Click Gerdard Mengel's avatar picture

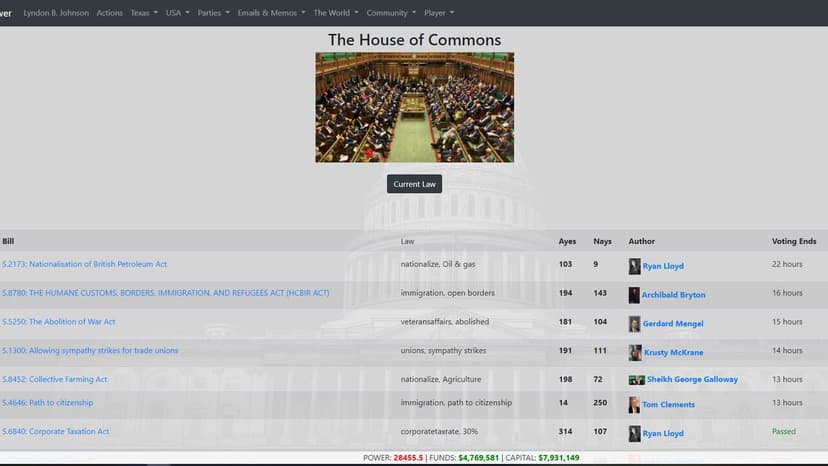[x=634, y=324]
